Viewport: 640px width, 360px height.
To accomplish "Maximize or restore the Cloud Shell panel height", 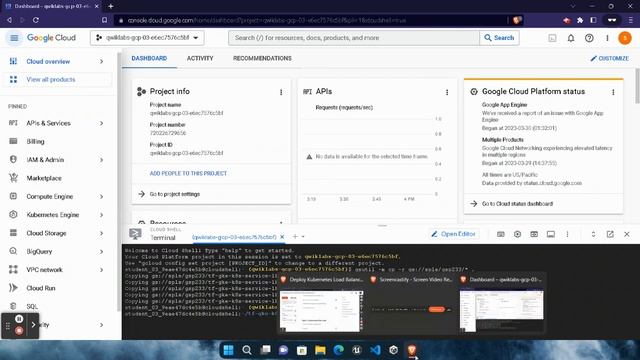I will pos(593,234).
